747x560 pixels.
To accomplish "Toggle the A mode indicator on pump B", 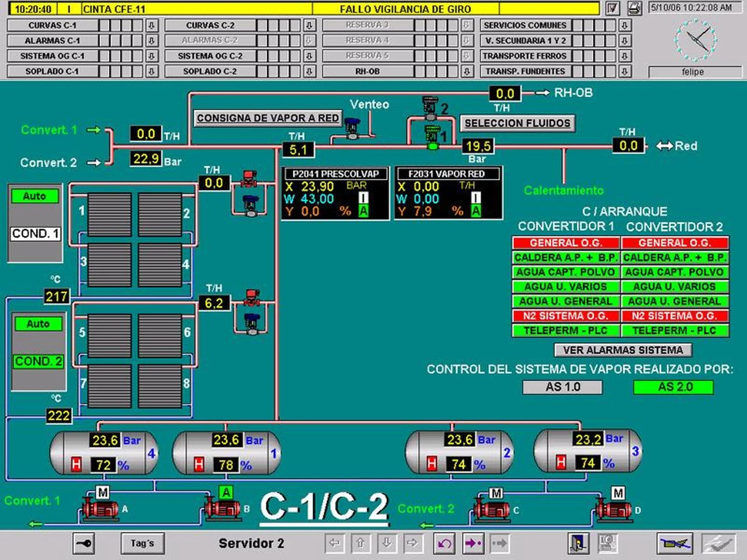I will pos(226,493).
